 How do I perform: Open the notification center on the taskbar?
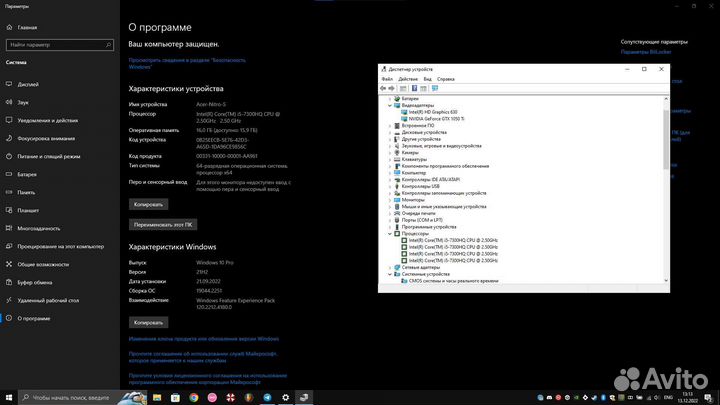[x=709, y=397]
